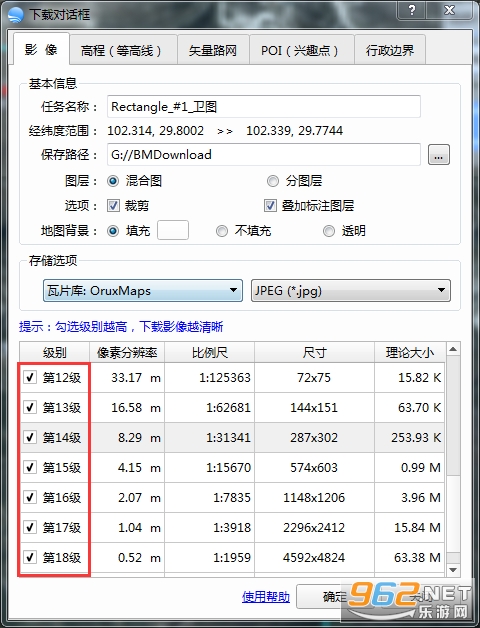Uncheck the 第13级 checkbox
This screenshot has height=628, width=480.
tap(30, 407)
